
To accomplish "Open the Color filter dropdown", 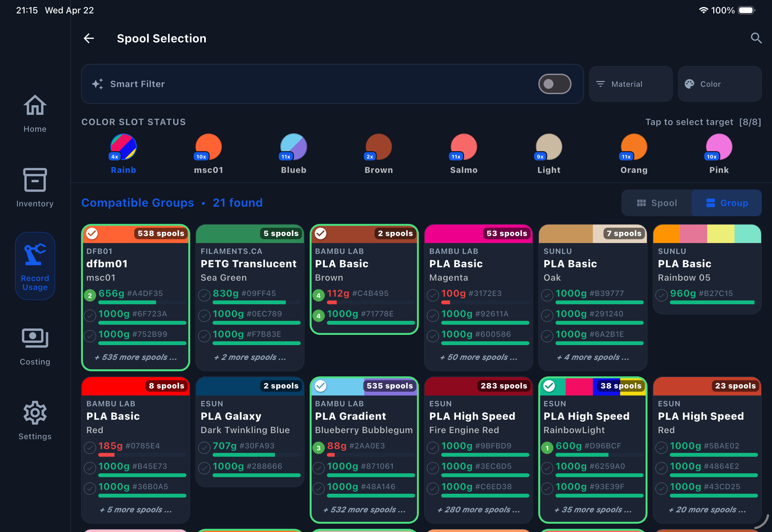I will 719,84.
